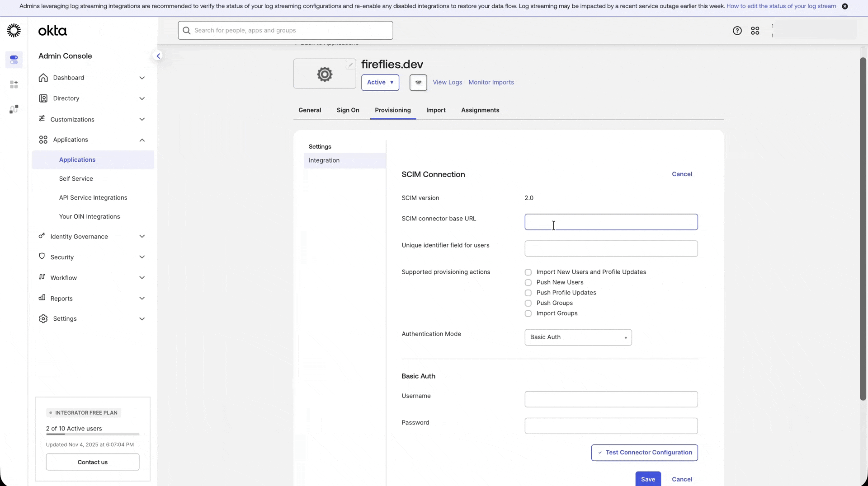Click the people, apps and groups search box
This screenshot has height=486, width=868.
pos(285,30)
